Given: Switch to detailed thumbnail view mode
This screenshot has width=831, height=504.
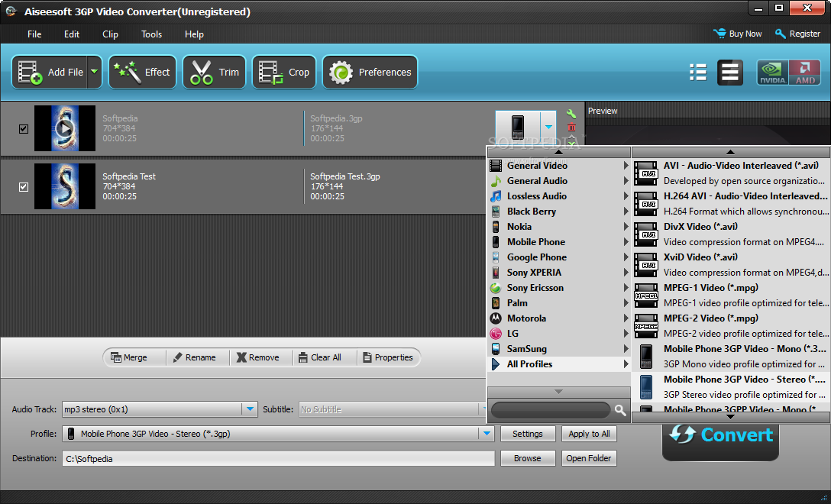Looking at the screenshot, I should tap(729, 73).
